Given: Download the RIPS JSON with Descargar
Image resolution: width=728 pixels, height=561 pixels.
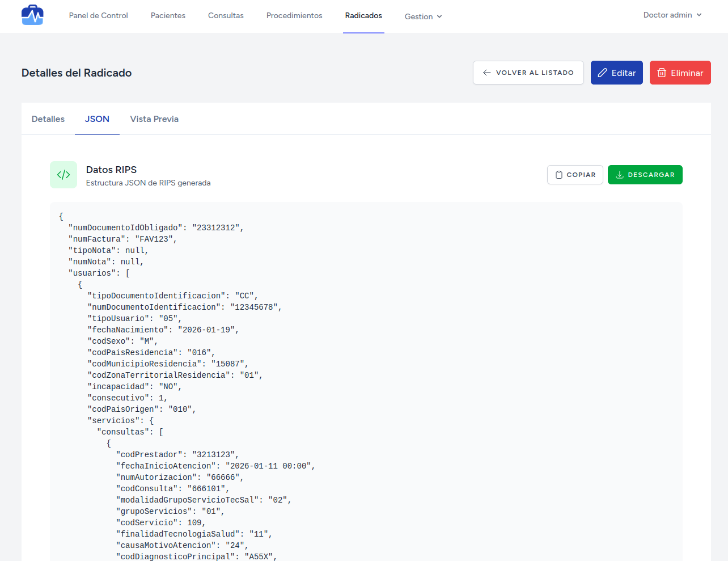Looking at the screenshot, I should point(645,175).
